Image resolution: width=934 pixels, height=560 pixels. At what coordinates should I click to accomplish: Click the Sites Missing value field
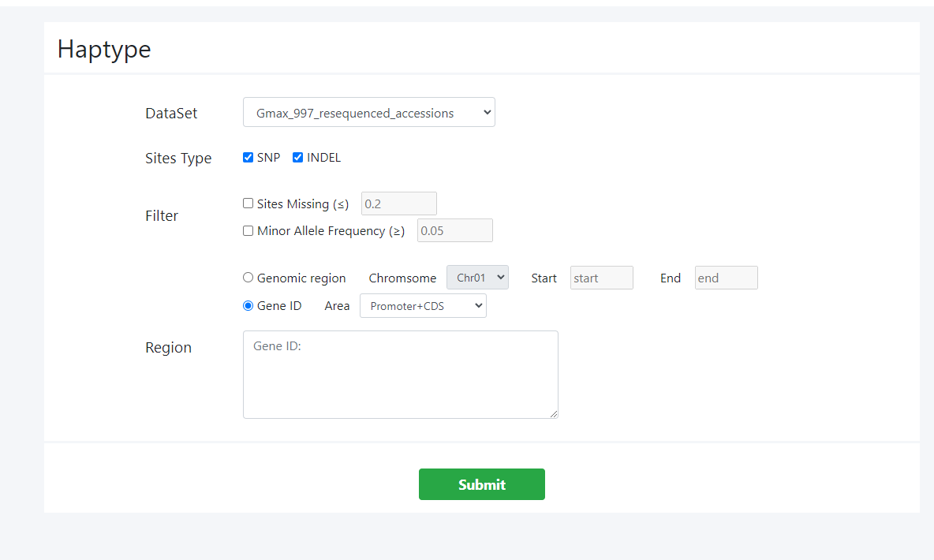pyautogui.click(x=399, y=203)
